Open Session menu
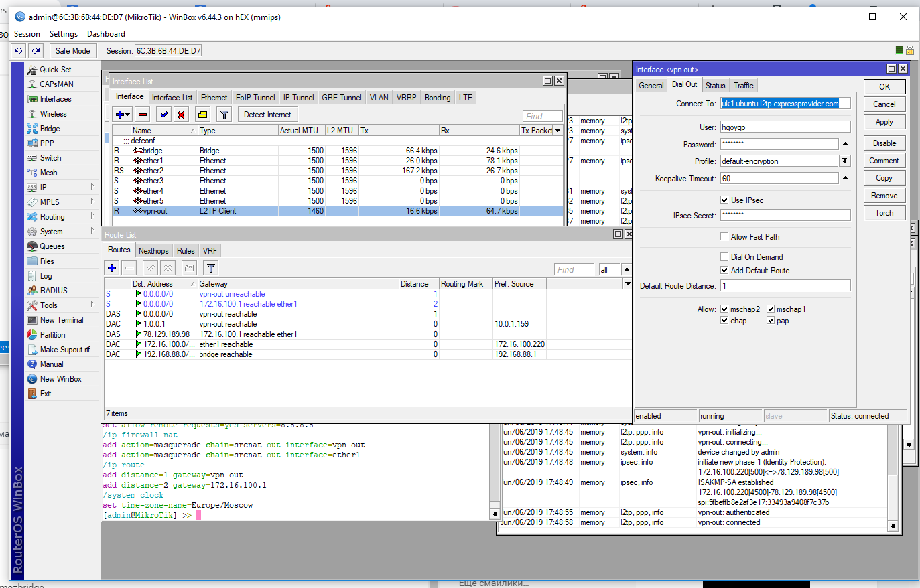 tap(27, 34)
